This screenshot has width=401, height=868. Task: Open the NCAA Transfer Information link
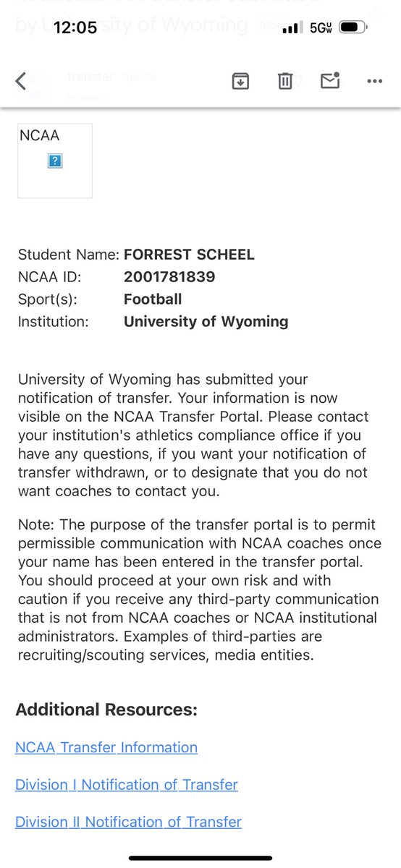[x=106, y=747]
